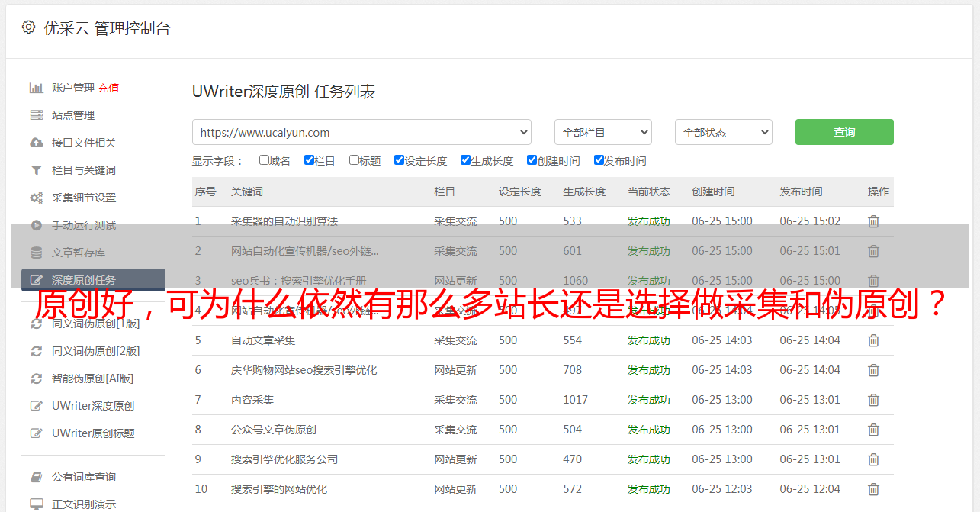Click the generated length value 1017
This screenshot has width=980, height=512.
point(576,400)
